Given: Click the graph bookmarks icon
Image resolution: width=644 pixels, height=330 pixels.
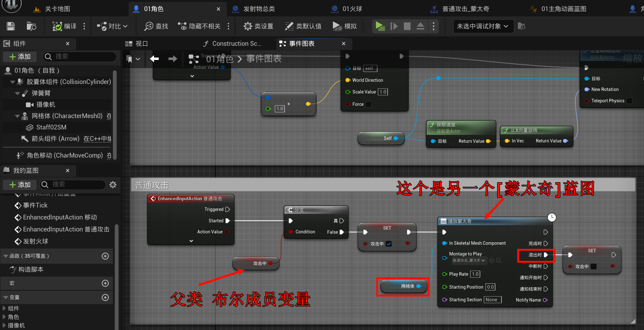Looking at the screenshot, I should pos(129,59).
